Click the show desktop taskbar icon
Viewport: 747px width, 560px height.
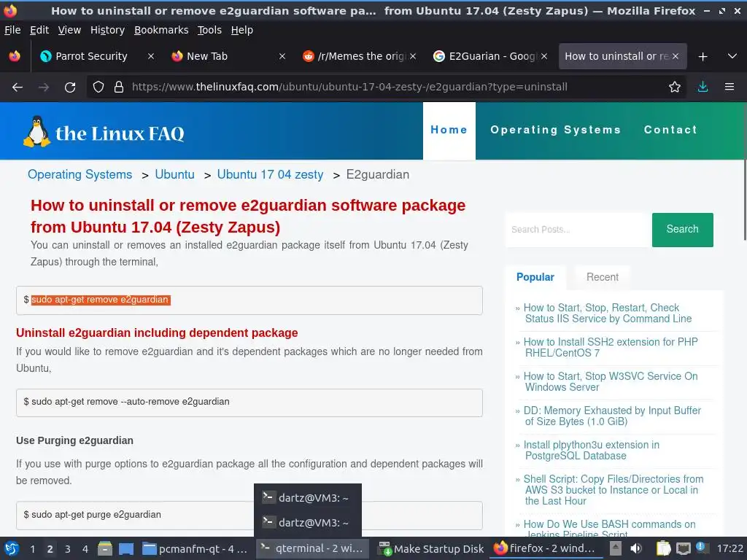point(126,549)
